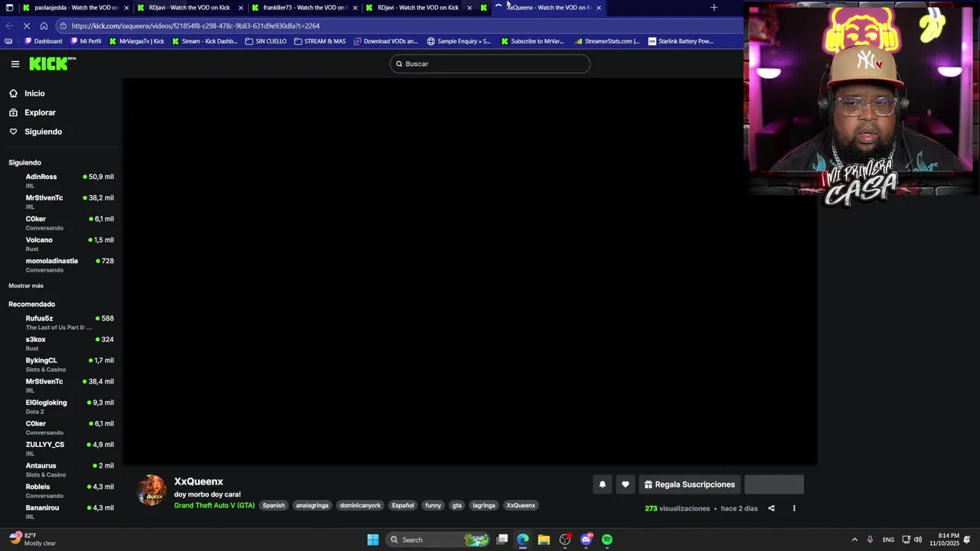Select the Spanish tag

pos(273,505)
